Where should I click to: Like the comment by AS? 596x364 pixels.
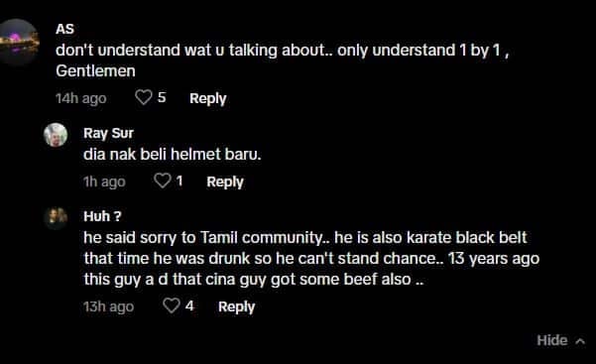(x=144, y=97)
